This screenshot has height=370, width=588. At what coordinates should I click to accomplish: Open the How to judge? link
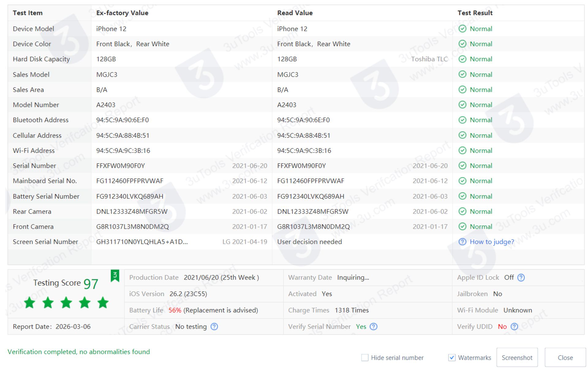pyautogui.click(x=492, y=242)
